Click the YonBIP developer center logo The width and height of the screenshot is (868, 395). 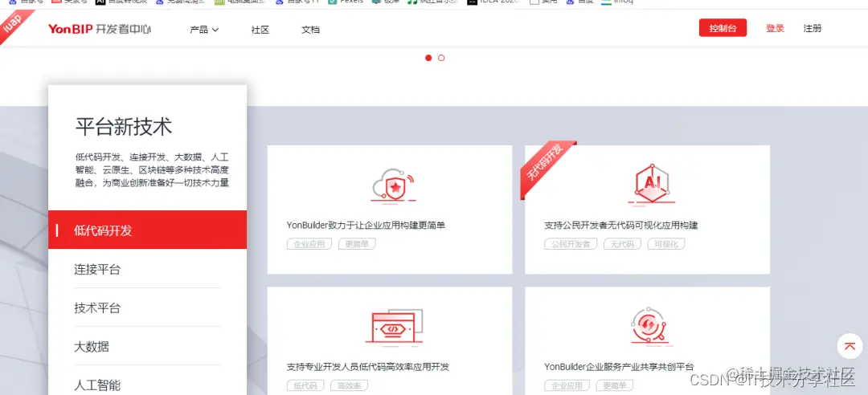click(99, 30)
